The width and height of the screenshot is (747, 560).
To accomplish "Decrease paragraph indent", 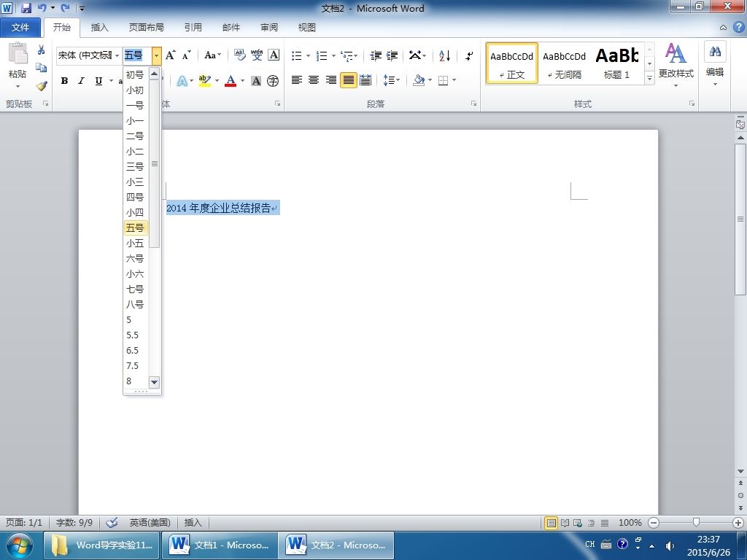I will tap(376, 55).
